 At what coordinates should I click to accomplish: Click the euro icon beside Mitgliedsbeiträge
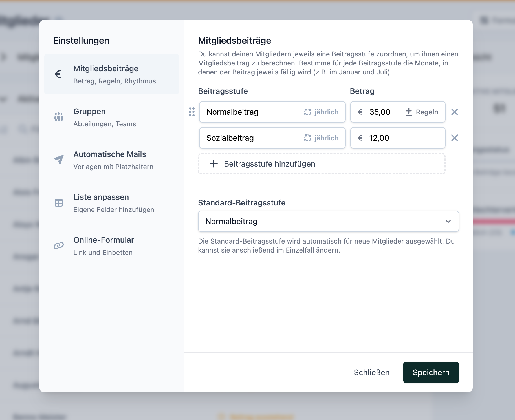point(58,74)
